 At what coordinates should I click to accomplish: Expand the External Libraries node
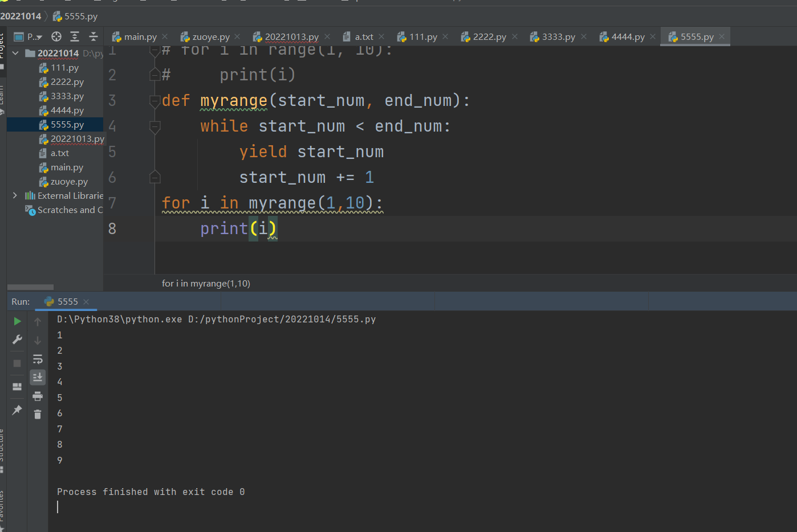pyautogui.click(x=15, y=195)
